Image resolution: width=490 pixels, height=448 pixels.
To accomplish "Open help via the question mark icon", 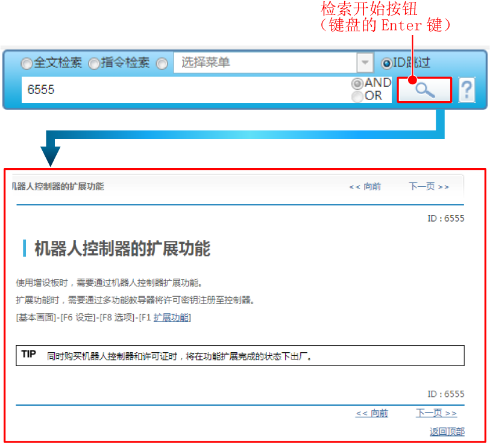I will (x=466, y=90).
